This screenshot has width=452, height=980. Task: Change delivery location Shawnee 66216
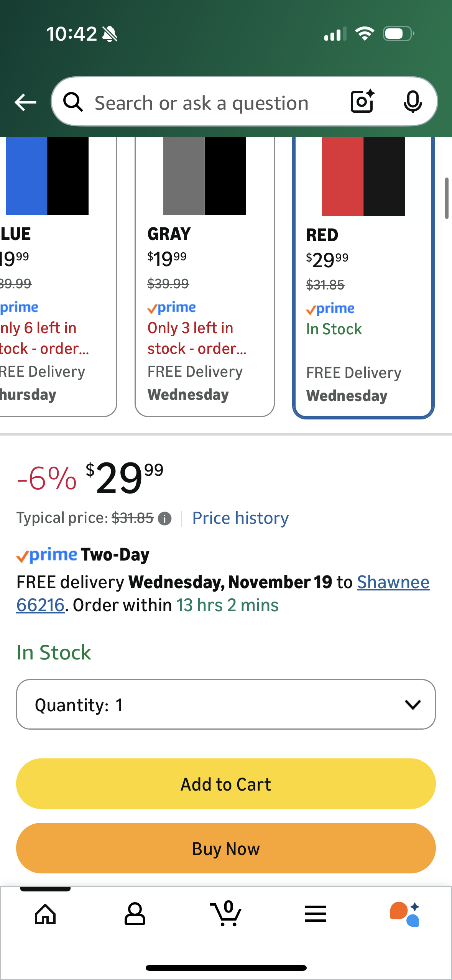pos(393,582)
